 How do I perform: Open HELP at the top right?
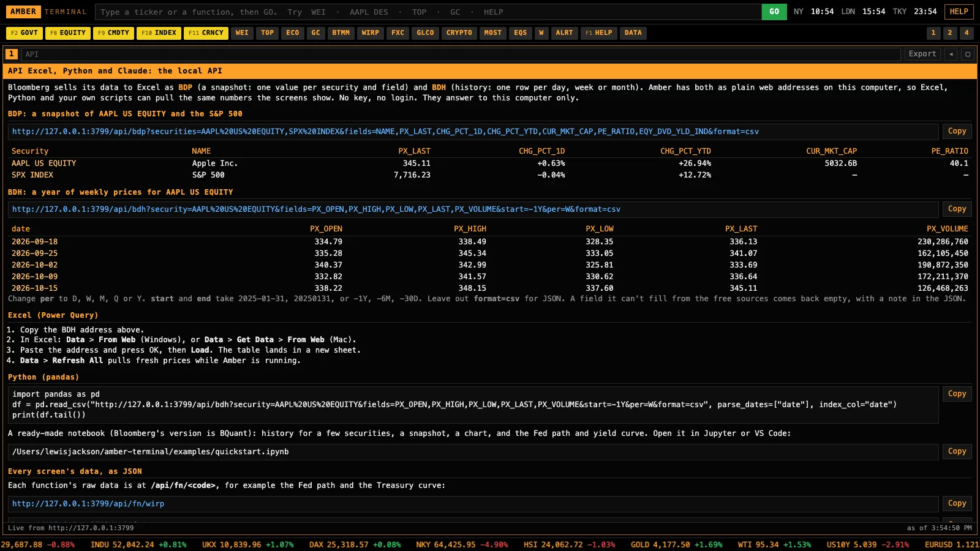click(x=959, y=12)
